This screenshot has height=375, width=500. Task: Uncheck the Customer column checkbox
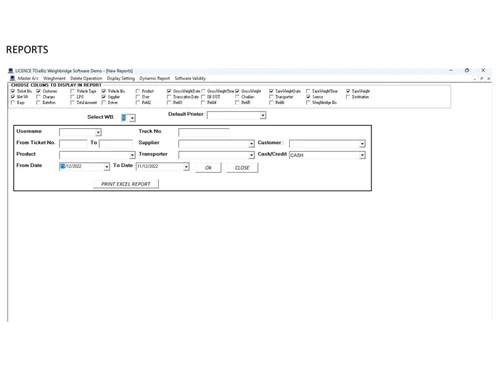[38, 91]
